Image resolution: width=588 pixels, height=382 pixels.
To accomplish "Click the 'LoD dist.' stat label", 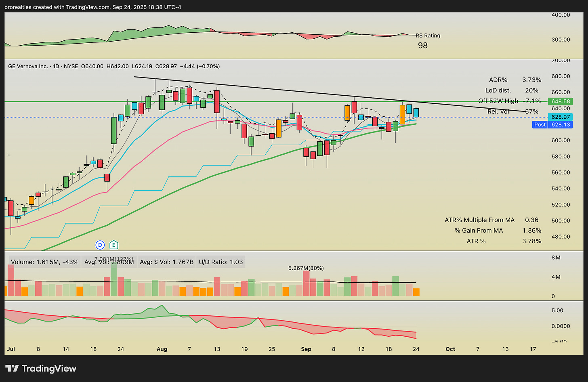I will [x=498, y=90].
